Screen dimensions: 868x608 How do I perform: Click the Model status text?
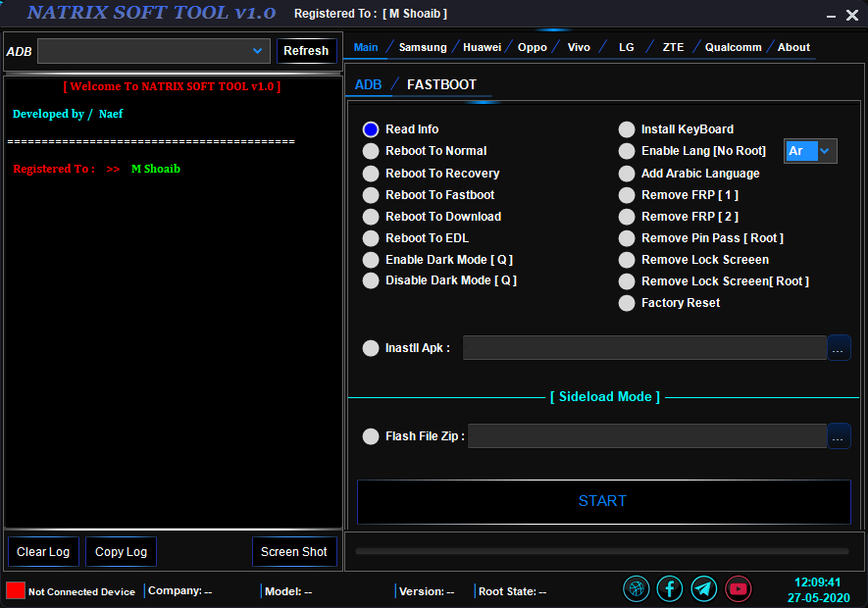click(x=287, y=591)
